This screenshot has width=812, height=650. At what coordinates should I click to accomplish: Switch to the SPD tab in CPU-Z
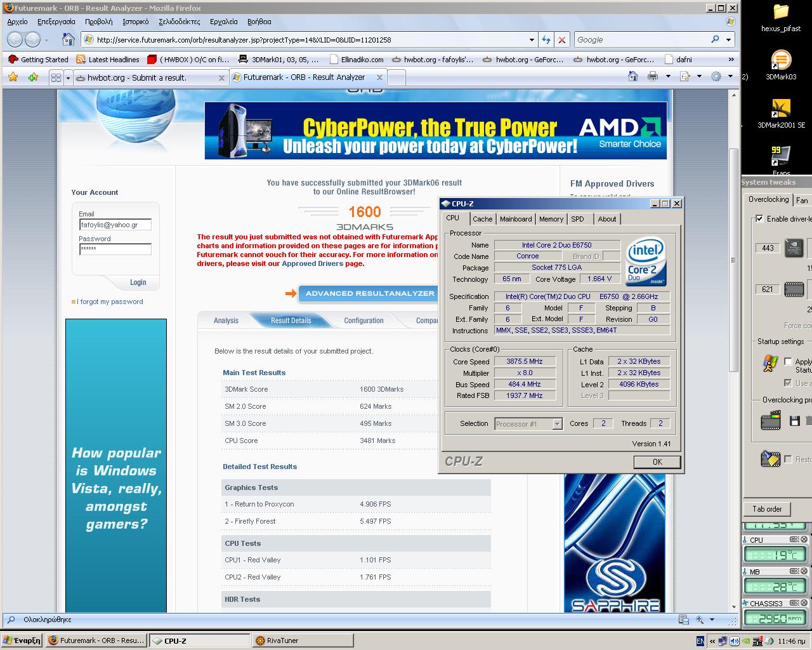point(577,219)
